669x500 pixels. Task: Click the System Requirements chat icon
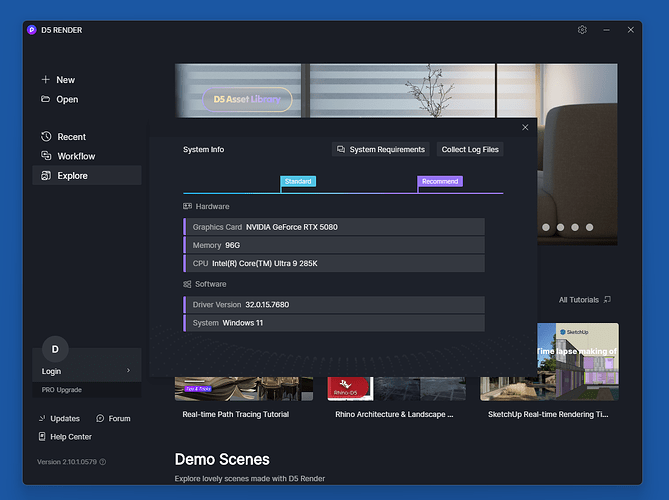tap(341, 149)
